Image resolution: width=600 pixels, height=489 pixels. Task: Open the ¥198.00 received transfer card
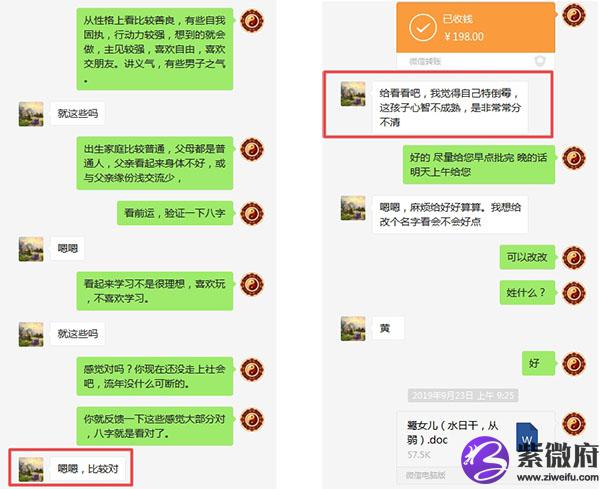(x=476, y=35)
